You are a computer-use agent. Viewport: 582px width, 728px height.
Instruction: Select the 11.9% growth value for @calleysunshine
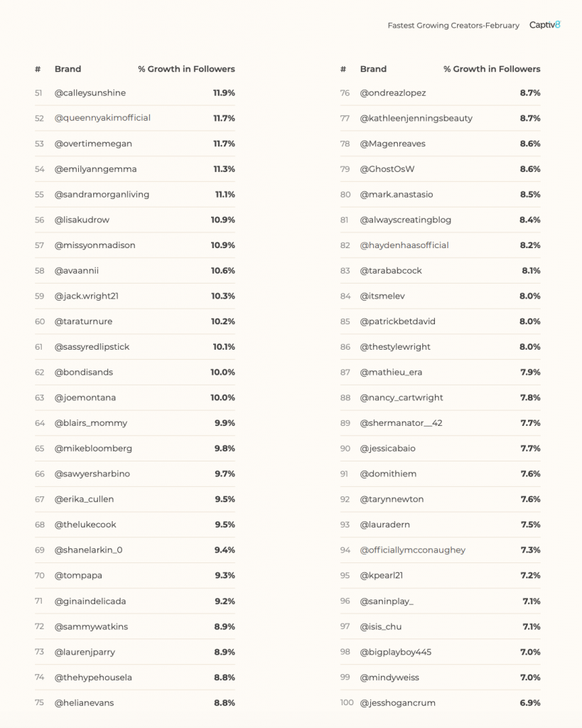[224, 93]
